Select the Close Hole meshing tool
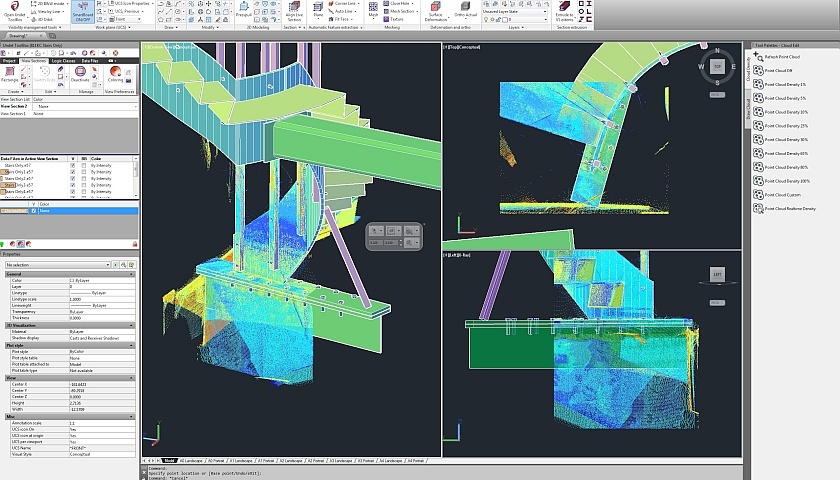840x480 pixels. tap(396, 3)
